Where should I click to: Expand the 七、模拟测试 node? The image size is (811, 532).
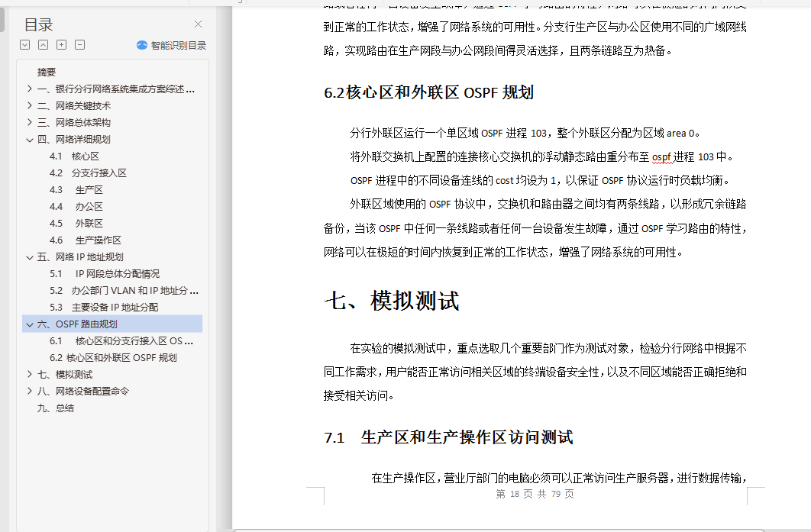pyautogui.click(x=30, y=374)
